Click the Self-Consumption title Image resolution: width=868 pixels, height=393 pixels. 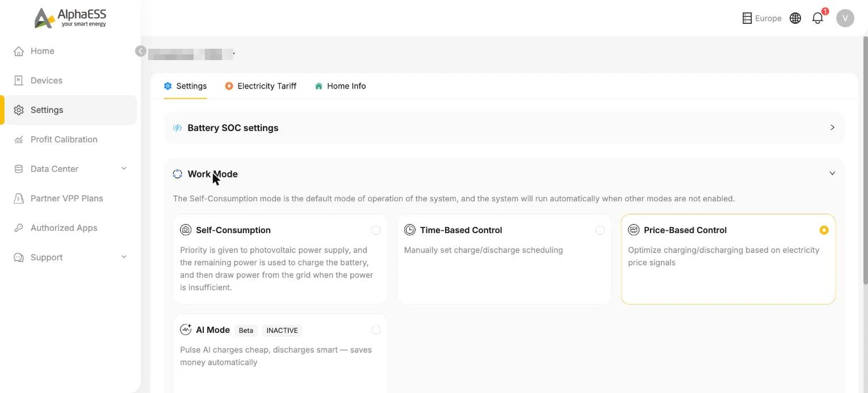pyautogui.click(x=233, y=230)
